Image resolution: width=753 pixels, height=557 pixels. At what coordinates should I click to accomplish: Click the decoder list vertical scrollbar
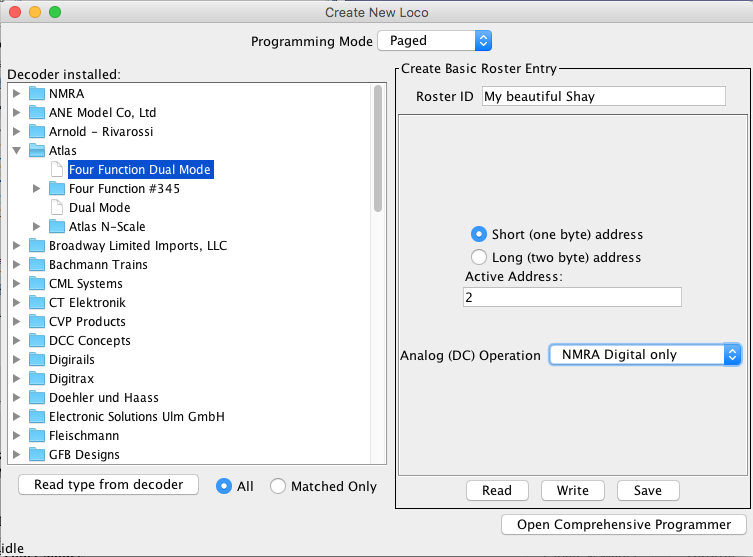pyautogui.click(x=378, y=148)
